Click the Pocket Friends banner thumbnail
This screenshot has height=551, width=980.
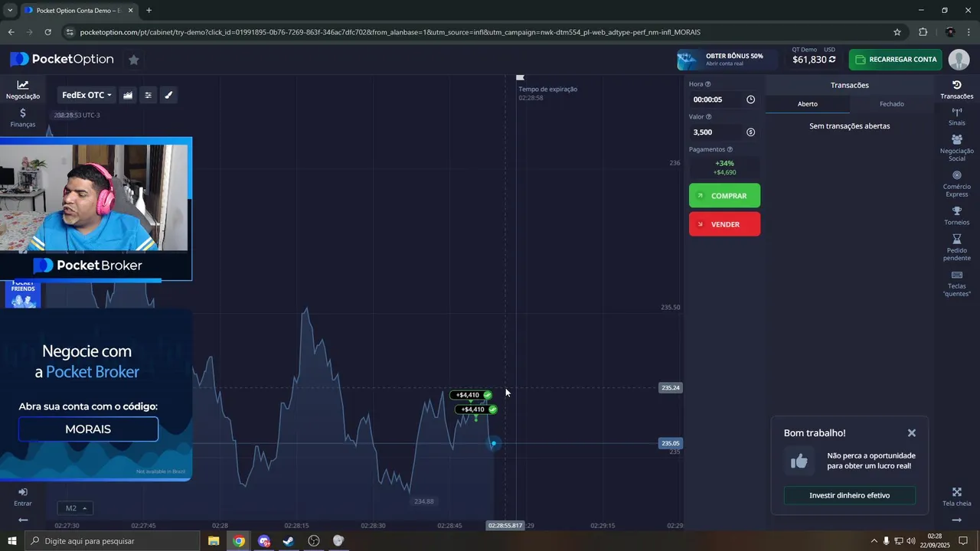[x=23, y=294]
